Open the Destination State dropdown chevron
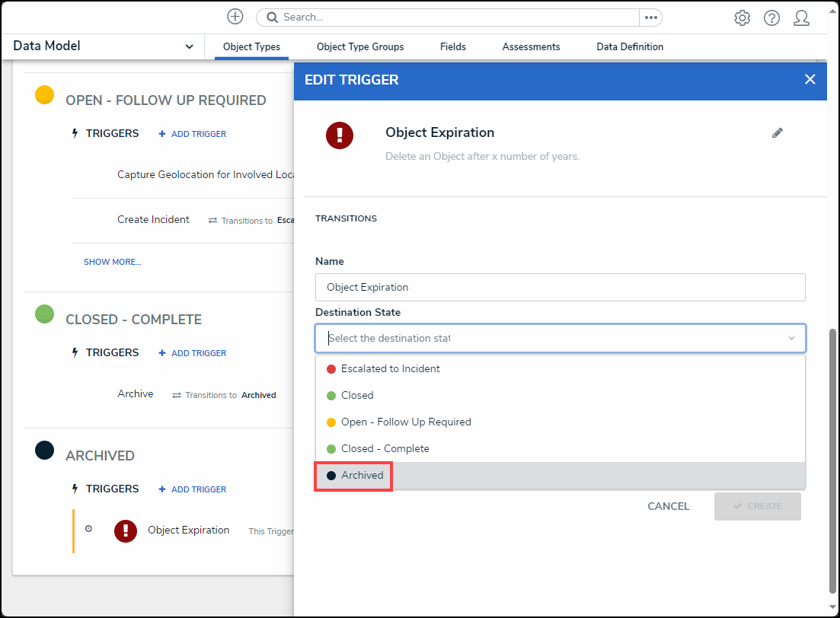The width and height of the screenshot is (840, 618). 791,339
